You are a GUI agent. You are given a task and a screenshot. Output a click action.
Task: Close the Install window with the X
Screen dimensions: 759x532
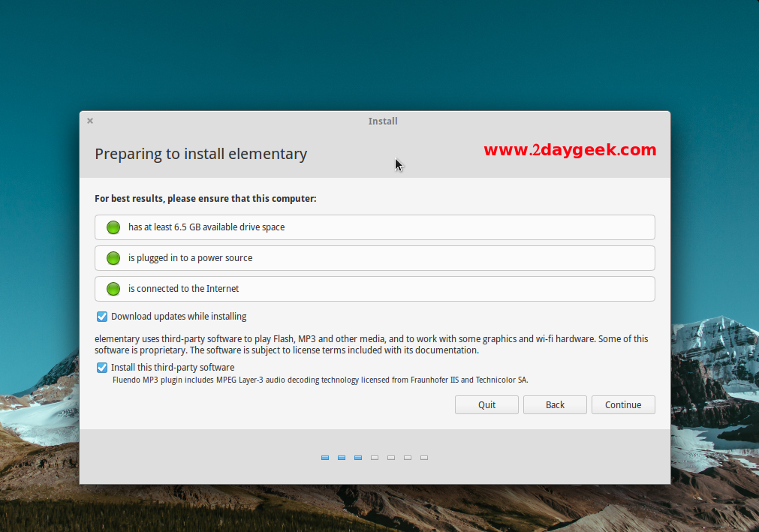90,121
